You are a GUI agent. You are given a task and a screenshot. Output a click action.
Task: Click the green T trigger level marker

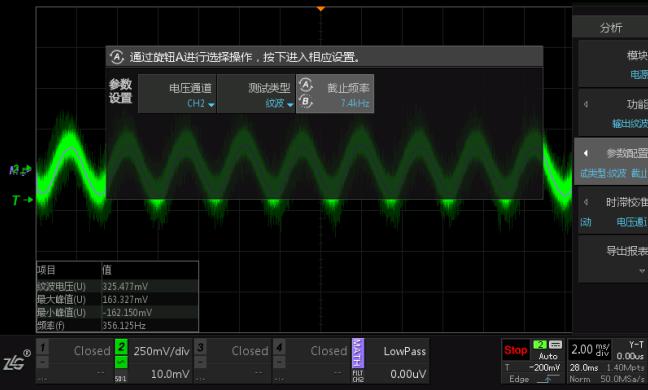click(x=21, y=200)
